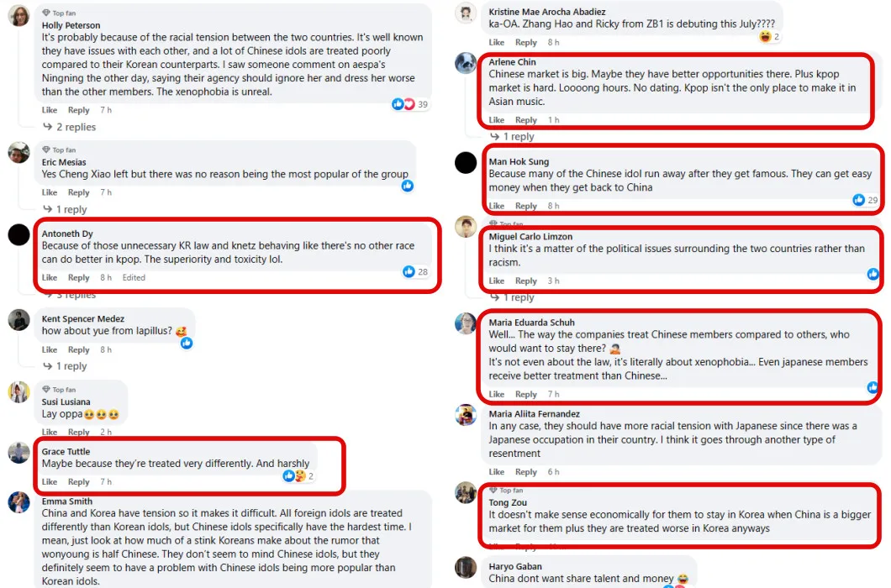This screenshot has width=891, height=588.
Task: Open Tong Zou's profile from name
Action: [x=509, y=501]
